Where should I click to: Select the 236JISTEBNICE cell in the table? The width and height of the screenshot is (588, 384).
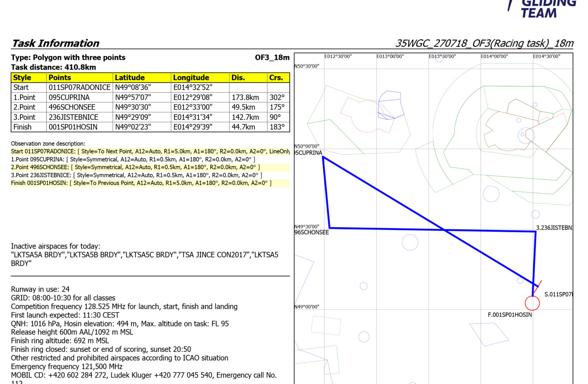pyautogui.click(x=73, y=117)
